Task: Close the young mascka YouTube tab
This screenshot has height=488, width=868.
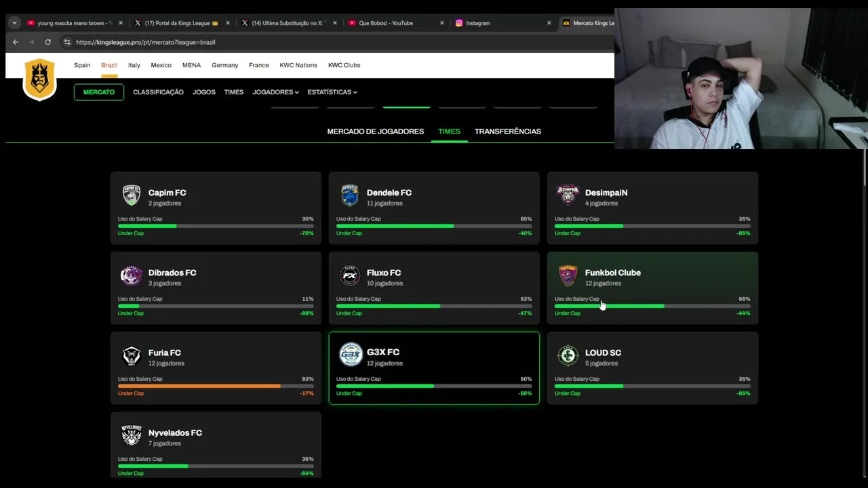Action: click(121, 23)
